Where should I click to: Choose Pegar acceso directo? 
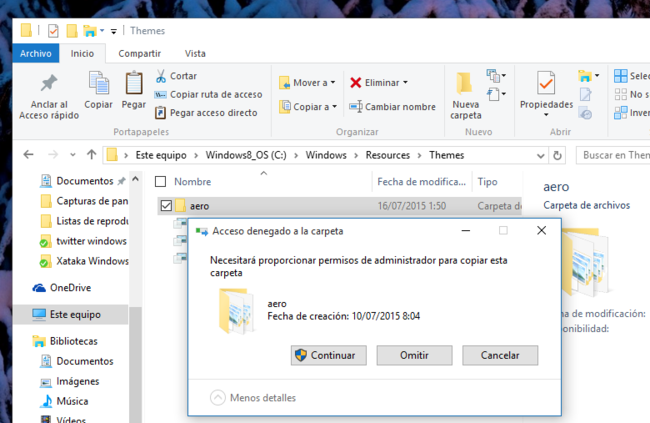coord(206,113)
